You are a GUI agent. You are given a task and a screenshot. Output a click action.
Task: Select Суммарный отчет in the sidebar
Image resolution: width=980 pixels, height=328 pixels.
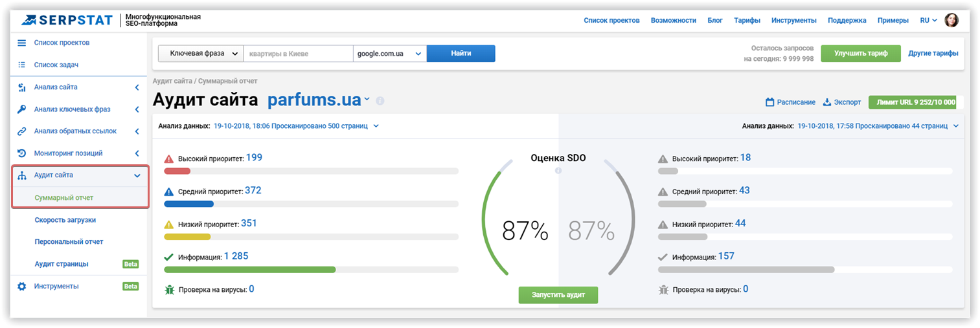coord(64,197)
